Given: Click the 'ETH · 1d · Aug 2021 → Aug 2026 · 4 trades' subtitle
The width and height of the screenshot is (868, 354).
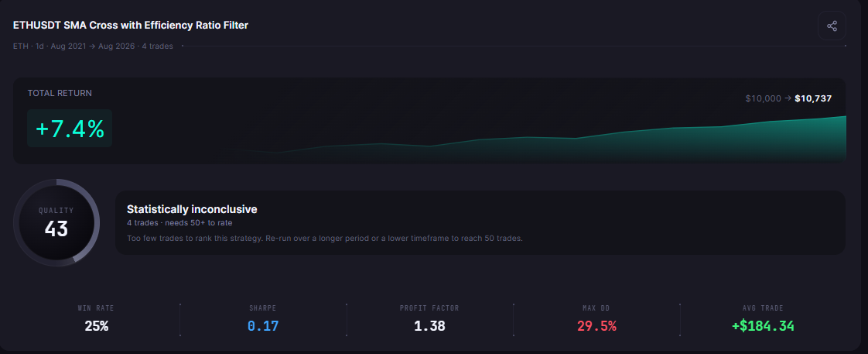Looking at the screenshot, I should coord(93,46).
